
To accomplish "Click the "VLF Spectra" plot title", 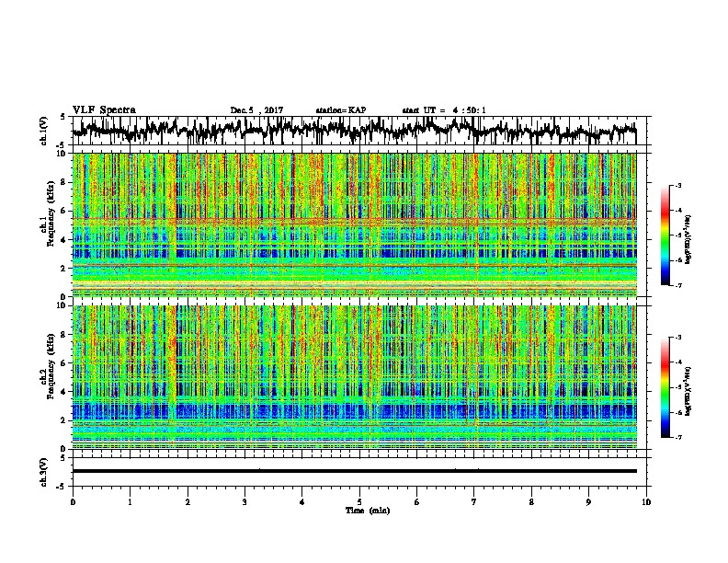I will [104, 110].
